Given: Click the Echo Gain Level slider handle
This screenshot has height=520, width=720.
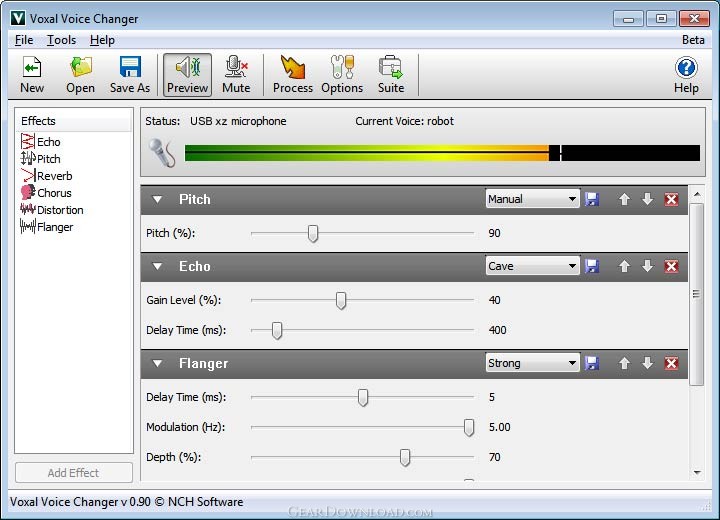Looking at the screenshot, I should [x=341, y=300].
